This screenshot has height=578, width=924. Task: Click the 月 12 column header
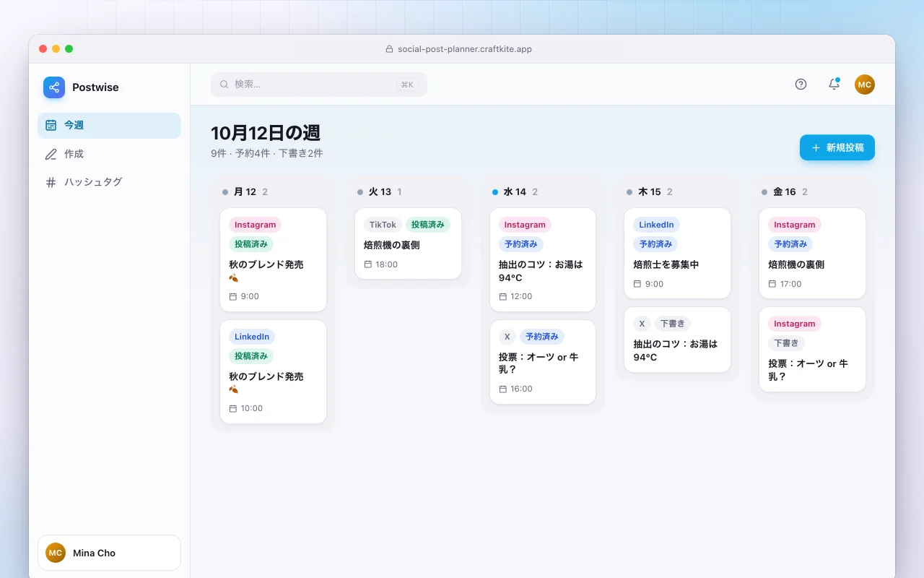[245, 192]
